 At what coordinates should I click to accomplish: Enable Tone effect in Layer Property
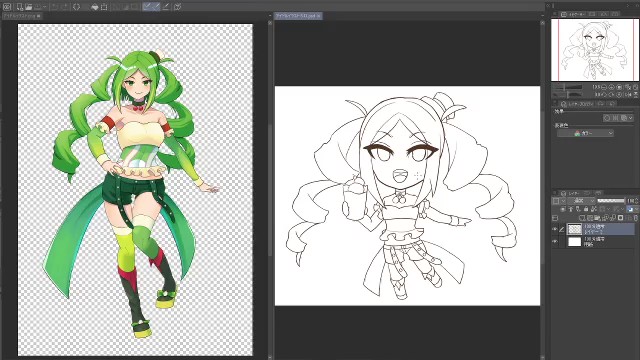point(615,118)
